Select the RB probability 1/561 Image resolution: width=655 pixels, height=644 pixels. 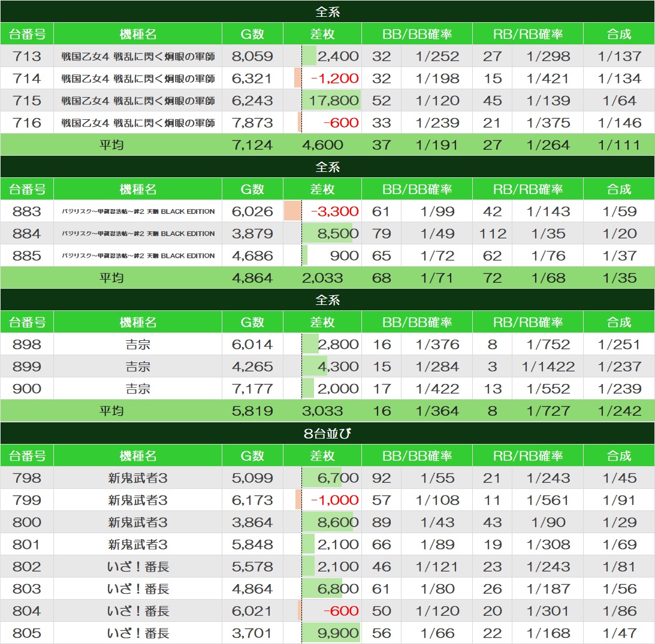548,500
